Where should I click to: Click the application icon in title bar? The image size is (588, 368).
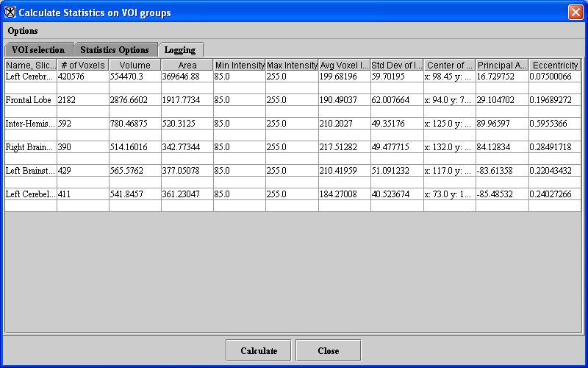click(10, 13)
